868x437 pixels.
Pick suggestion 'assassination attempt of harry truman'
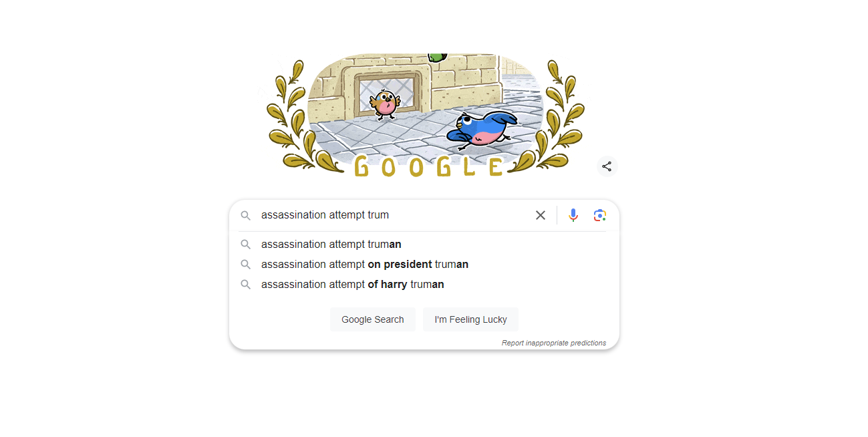tap(424, 285)
